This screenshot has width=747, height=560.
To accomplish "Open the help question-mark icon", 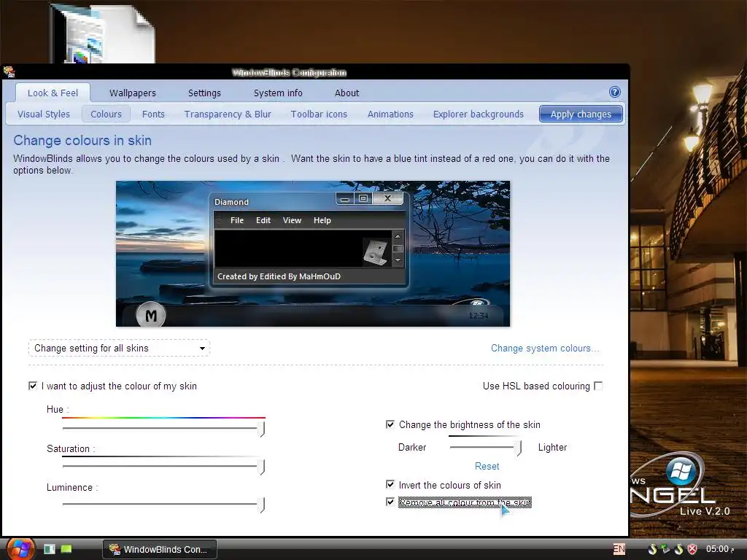I will [614, 92].
